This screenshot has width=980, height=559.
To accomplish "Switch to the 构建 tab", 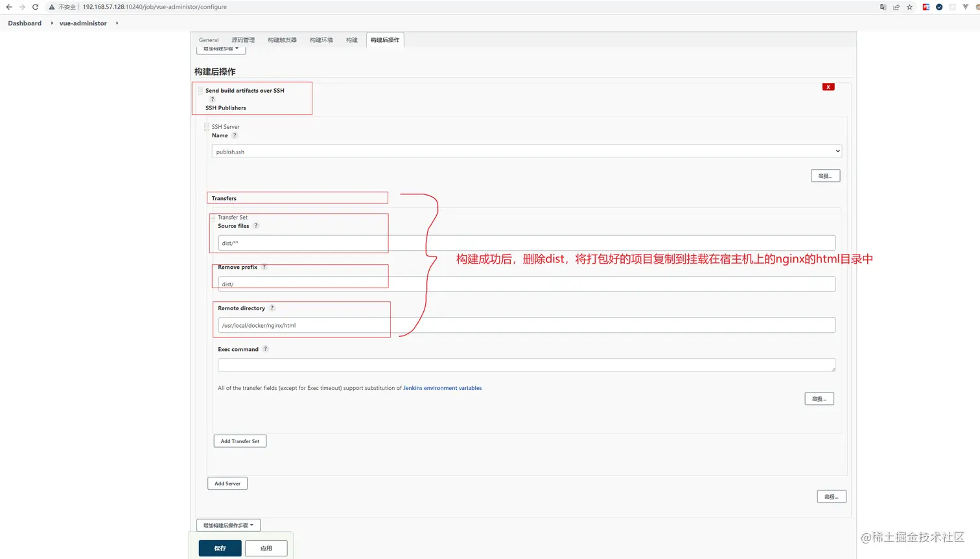I will [x=352, y=40].
